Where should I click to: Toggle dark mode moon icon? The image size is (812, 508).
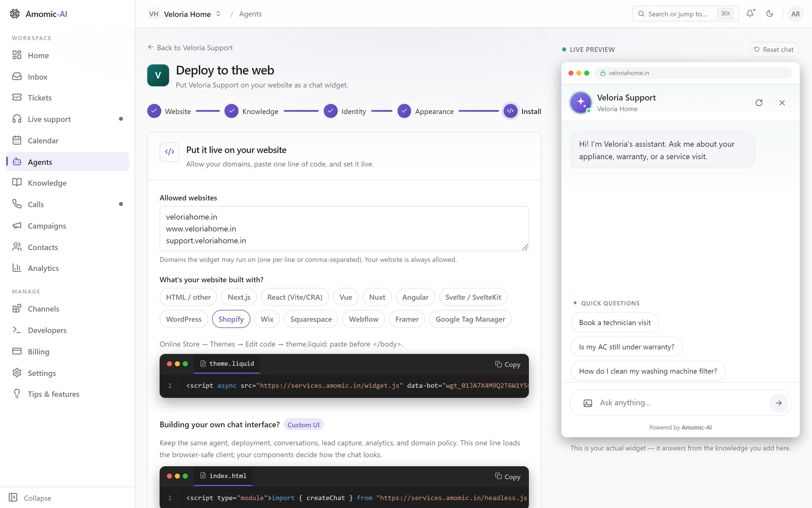pyautogui.click(x=770, y=14)
